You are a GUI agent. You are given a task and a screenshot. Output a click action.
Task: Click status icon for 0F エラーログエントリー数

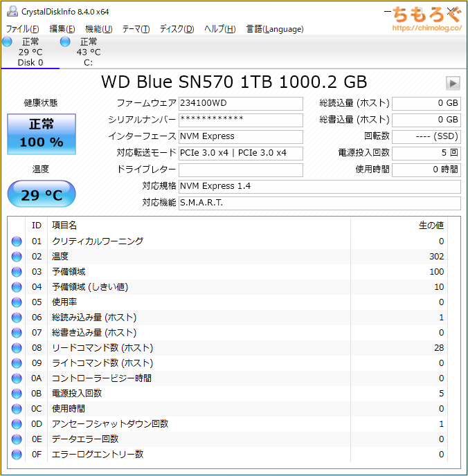pos(17,455)
